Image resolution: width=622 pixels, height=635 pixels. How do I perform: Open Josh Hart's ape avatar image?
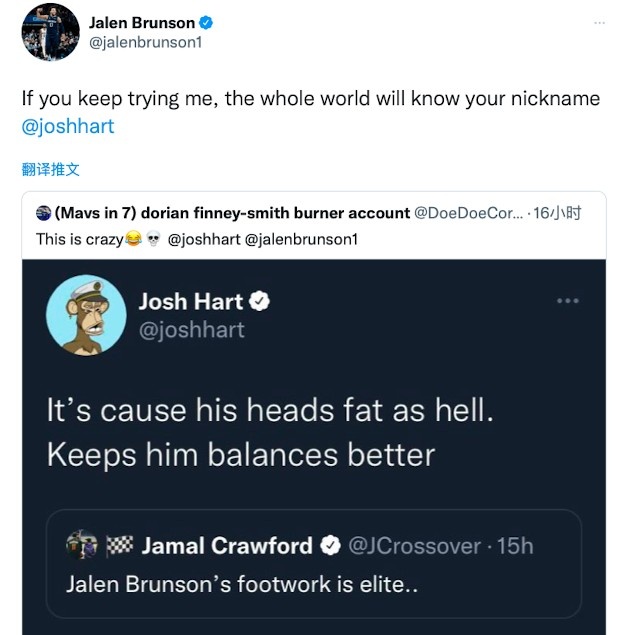click(x=86, y=315)
